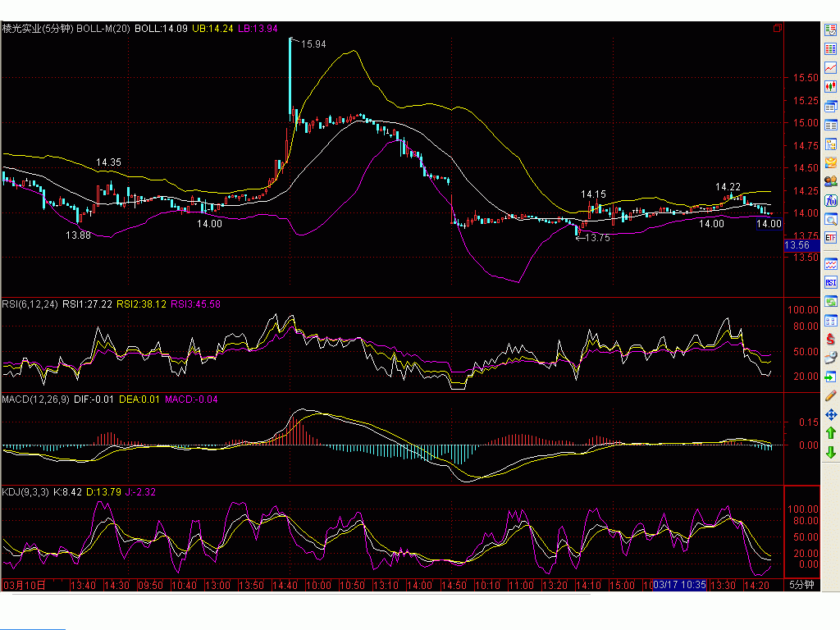
Task: Open the single table window icon
Action: [830, 126]
